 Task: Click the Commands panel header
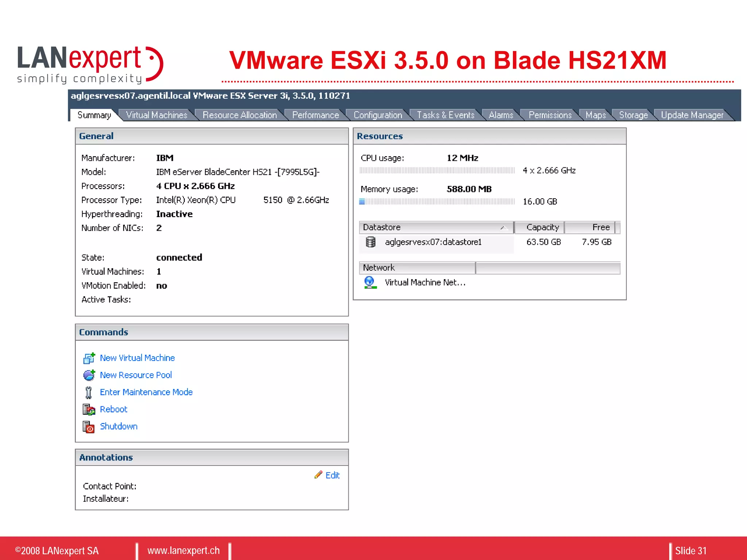(x=212, y=332)
